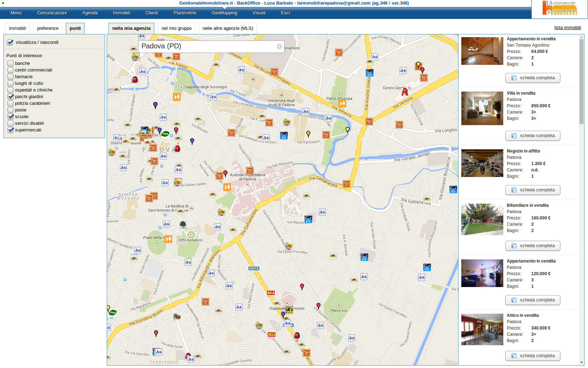The image size is (588, 368).
Task: Open the park marker at Parco d'Europa
Action: coord(342,103)
